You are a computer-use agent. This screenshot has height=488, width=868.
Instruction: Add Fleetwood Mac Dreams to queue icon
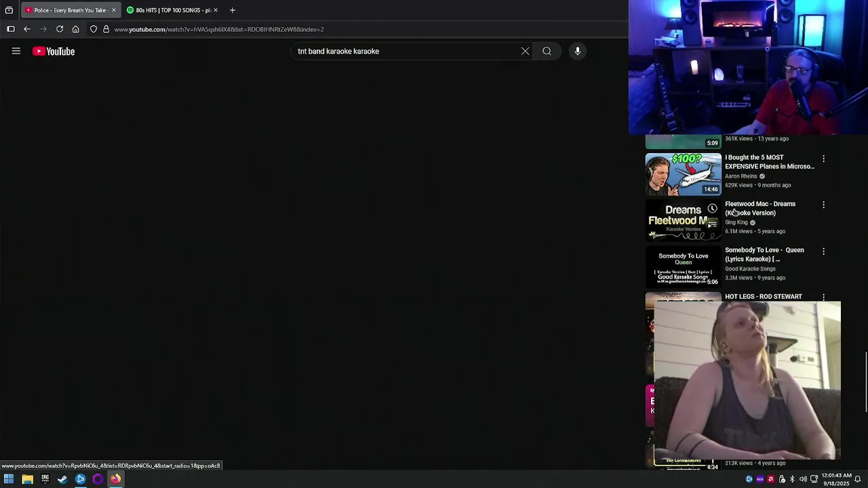click(x=712, y=223)
